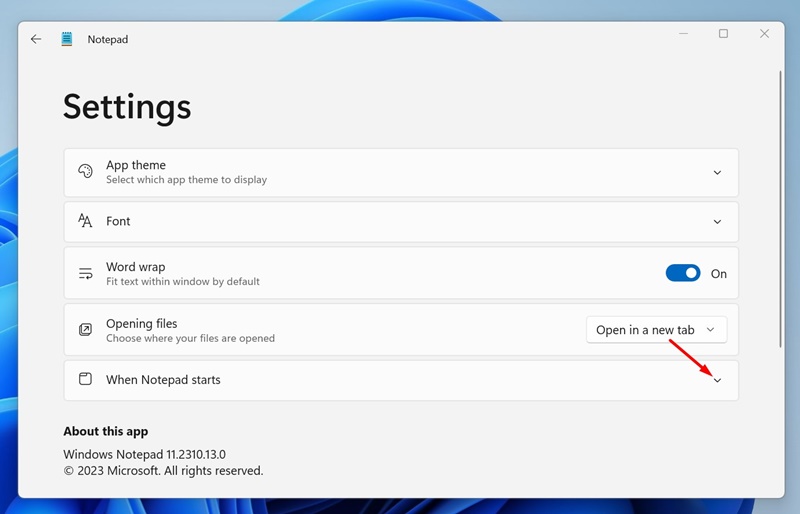Turn off the Word wrap toggle
This screenshot has height=514, width=800.
683,273
